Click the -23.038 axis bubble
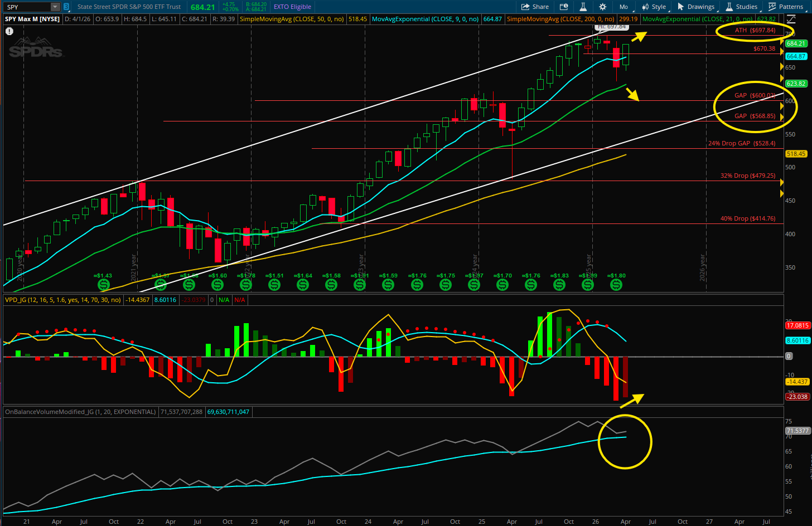This screenshot has height=526, width=812. coord(797,397)
